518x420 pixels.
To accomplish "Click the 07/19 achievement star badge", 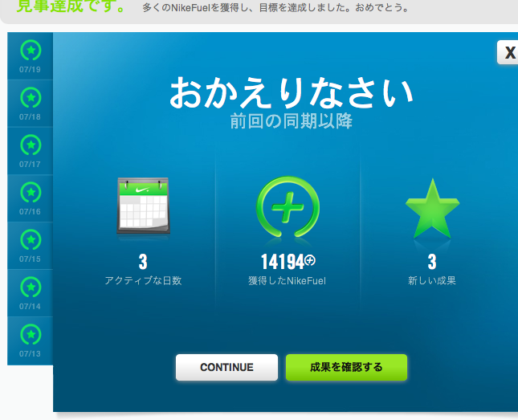I will click(30, 52).
